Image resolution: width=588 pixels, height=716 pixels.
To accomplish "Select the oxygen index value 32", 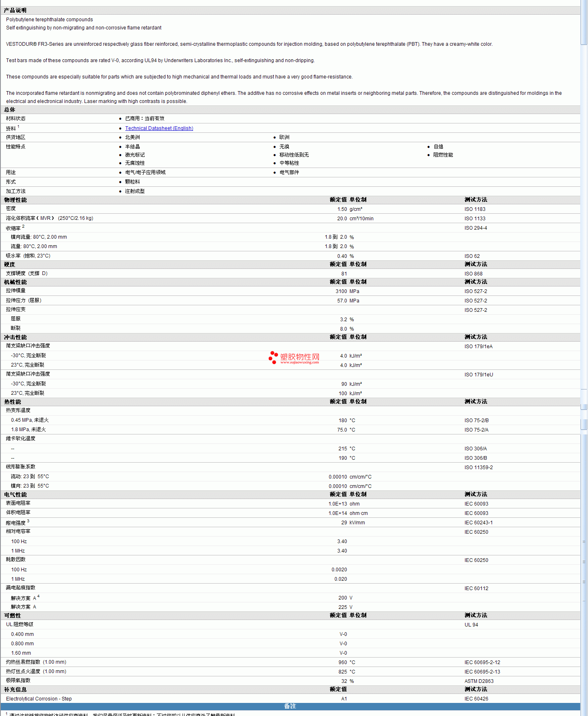I will point(344,681).
